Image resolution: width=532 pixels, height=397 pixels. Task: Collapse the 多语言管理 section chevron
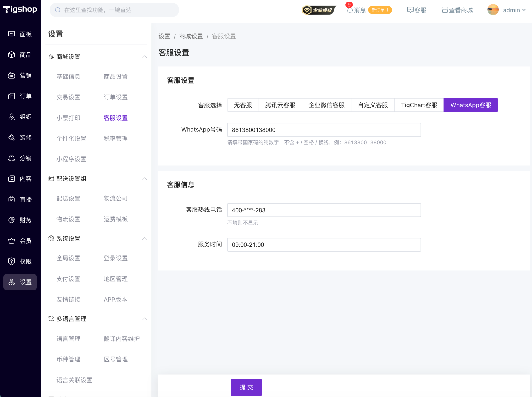click(x=144, y=319)
